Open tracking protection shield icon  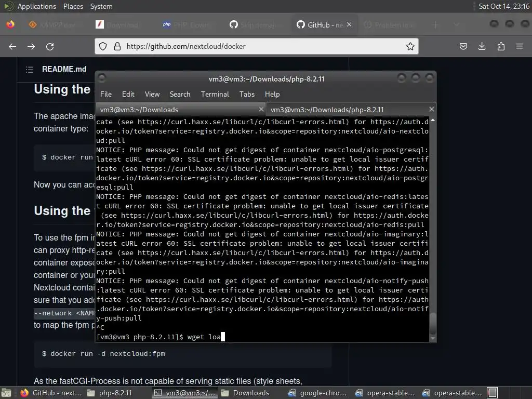(103, 46)
